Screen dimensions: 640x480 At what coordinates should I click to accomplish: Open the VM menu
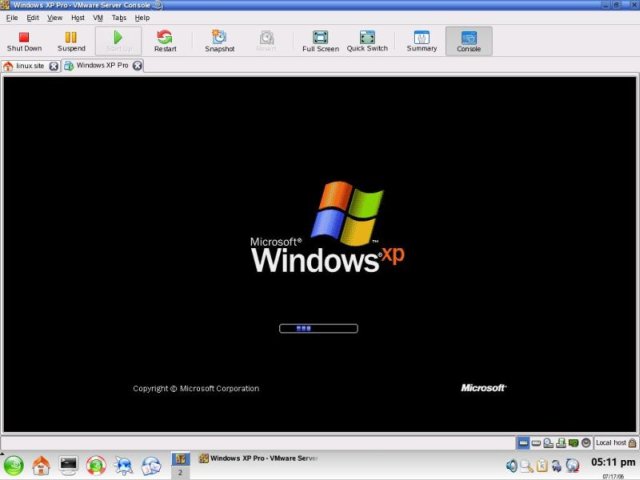[98, 18]
